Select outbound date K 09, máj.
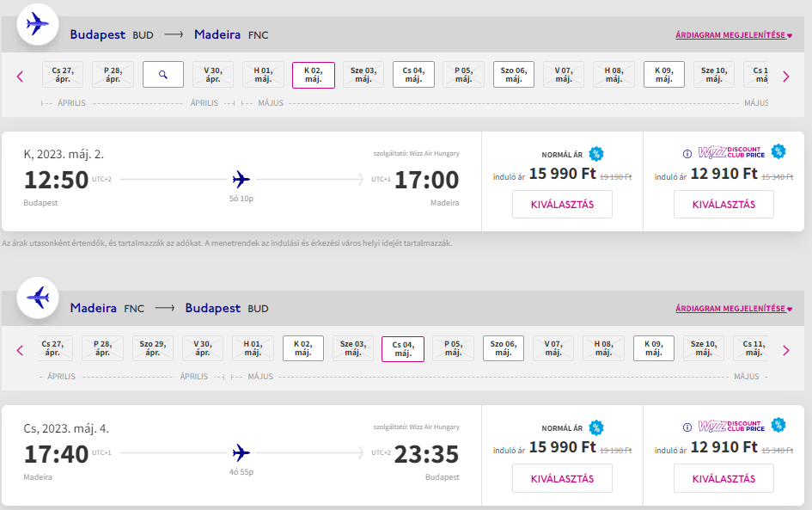This screenshot has width=812, height=510. [x=663, y=75]
